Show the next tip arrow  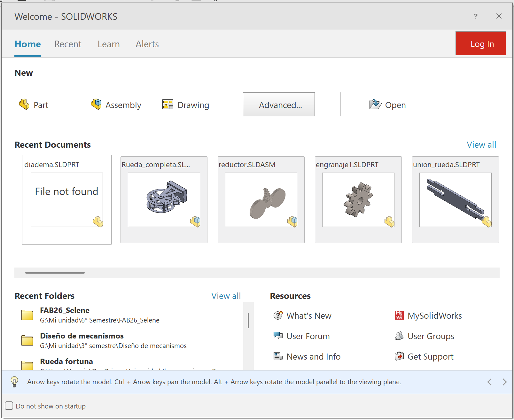tap(504, 382)
